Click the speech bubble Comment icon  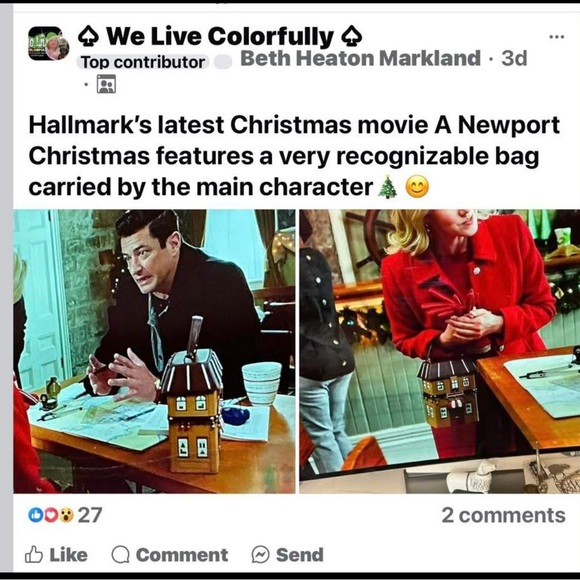coord(120,554)
